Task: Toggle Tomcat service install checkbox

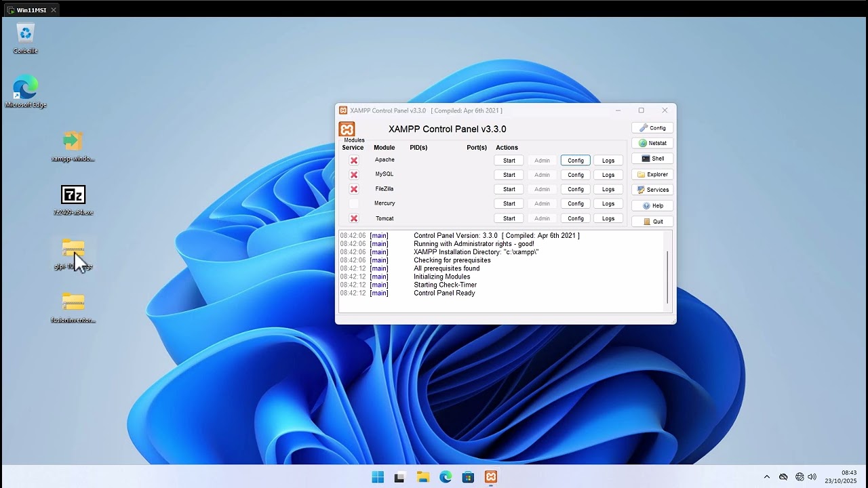Action: coord(353,218)
